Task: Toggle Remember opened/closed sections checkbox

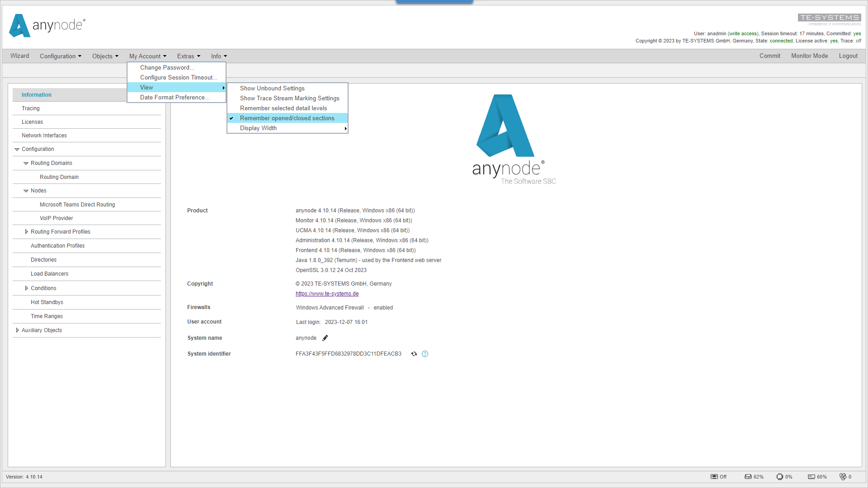Action: point(287,118)
